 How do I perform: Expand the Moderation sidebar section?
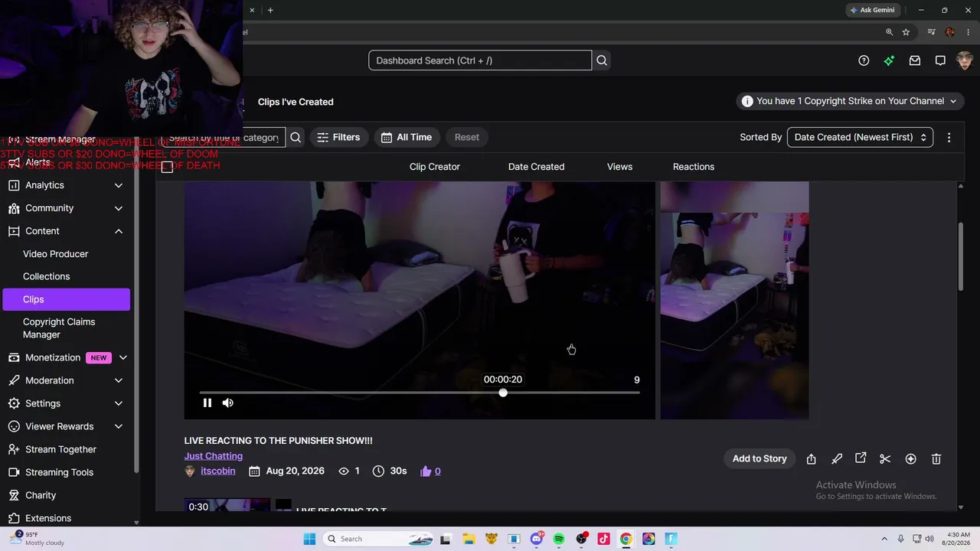tap(119, 380)
